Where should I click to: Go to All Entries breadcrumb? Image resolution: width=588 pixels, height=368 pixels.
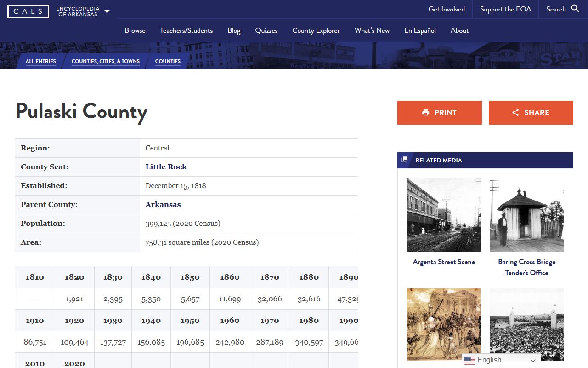(41, 61)
